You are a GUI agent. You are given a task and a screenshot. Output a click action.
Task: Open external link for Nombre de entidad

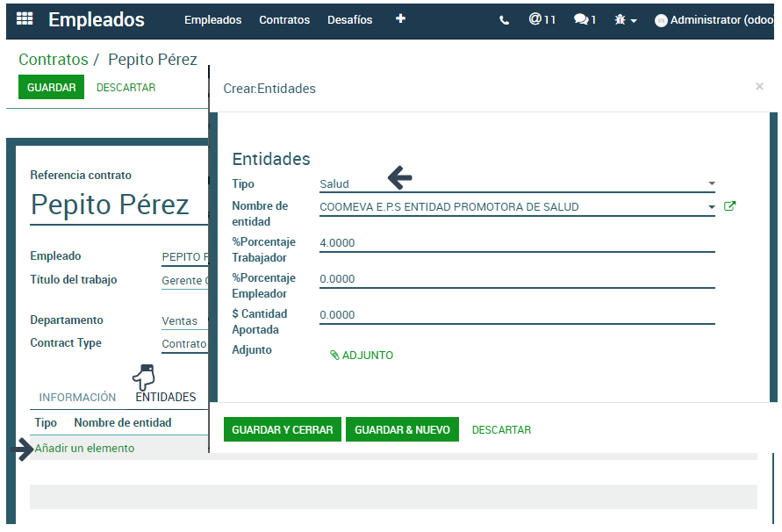click(729, 207)
